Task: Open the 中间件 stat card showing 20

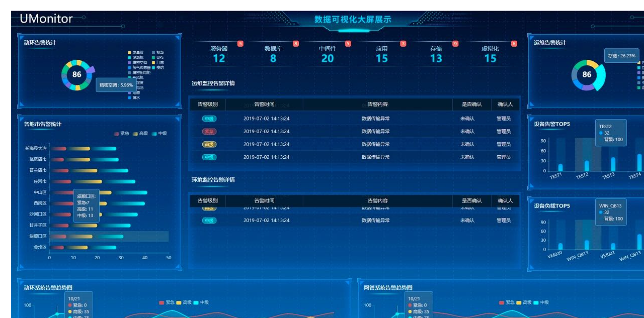Action: (x=328, y=54)
